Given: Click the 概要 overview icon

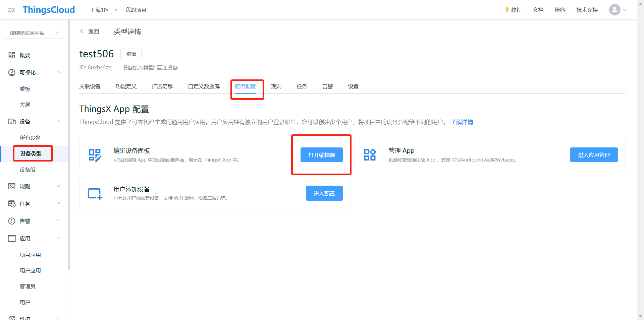Looking at the screenshot, I should [12, 55].
